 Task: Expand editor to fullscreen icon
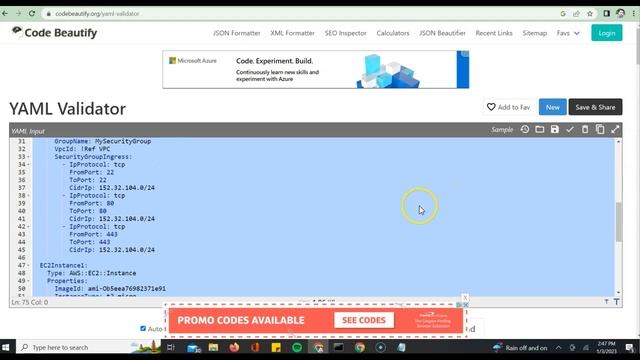click(615, 130)
